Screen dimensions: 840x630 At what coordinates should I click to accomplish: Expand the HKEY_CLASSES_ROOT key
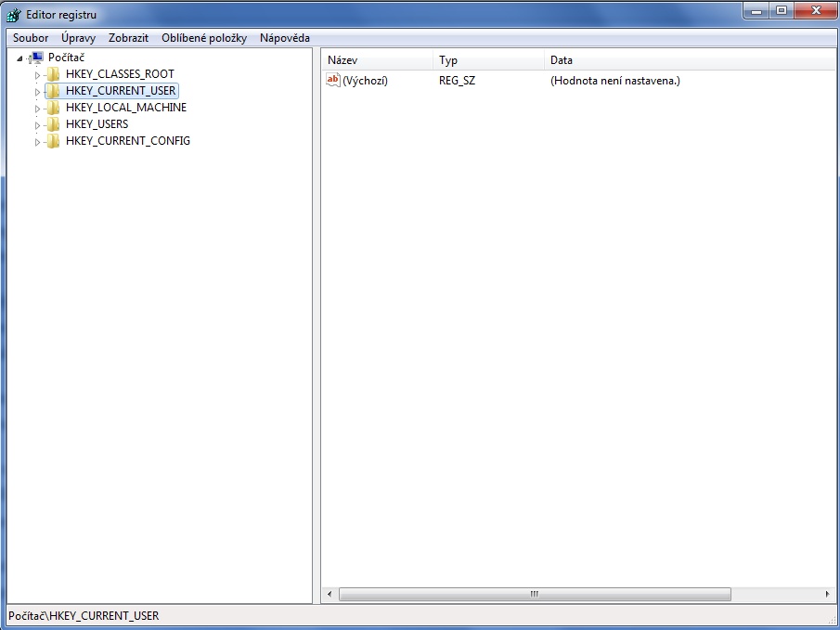click(38, 74)
